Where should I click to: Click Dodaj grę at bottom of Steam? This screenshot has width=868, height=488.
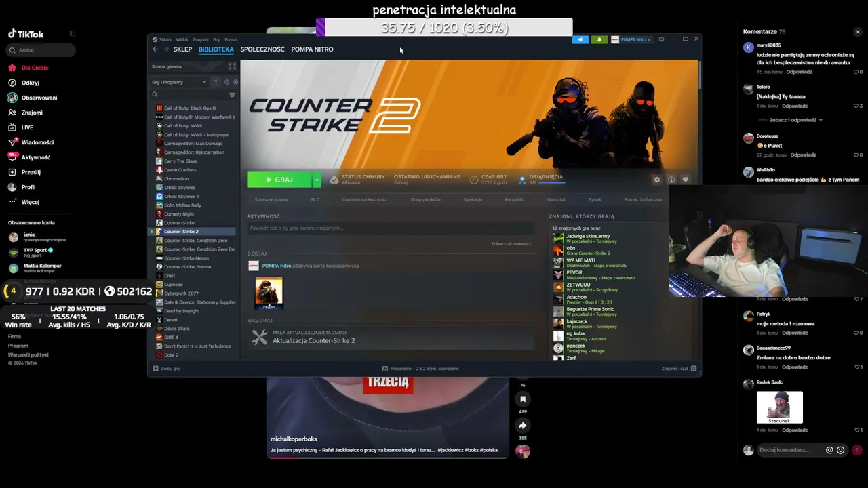click(x=166, y=369)
